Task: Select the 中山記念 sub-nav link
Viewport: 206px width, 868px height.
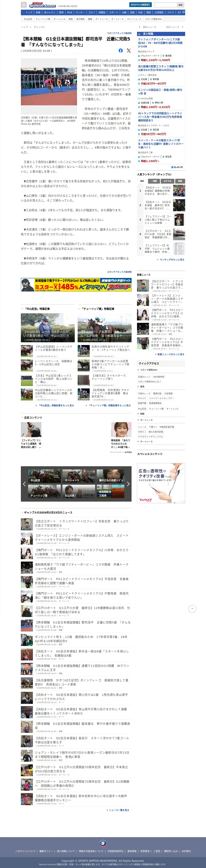Action: click(28, 19)
